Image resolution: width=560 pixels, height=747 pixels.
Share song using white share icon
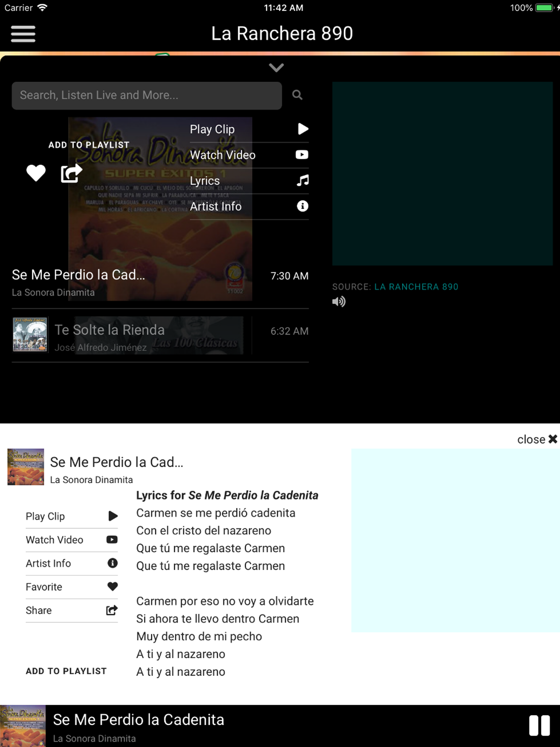point(71,173)
